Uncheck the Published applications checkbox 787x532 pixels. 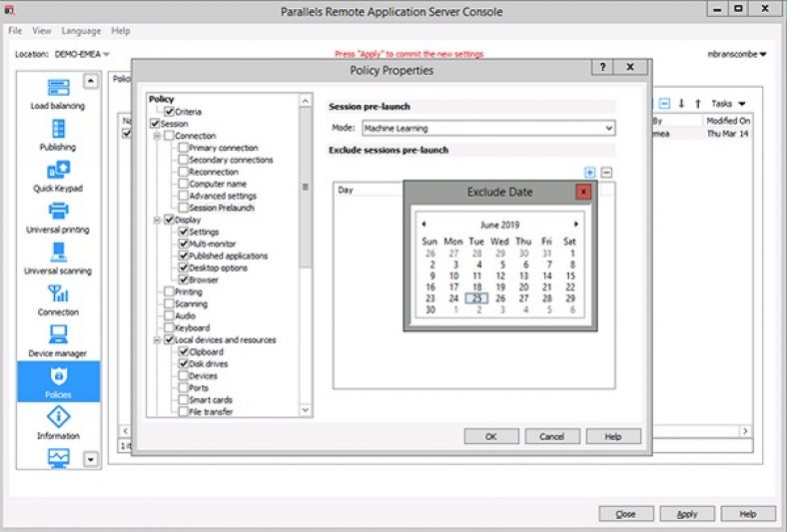tap(184, 256)
